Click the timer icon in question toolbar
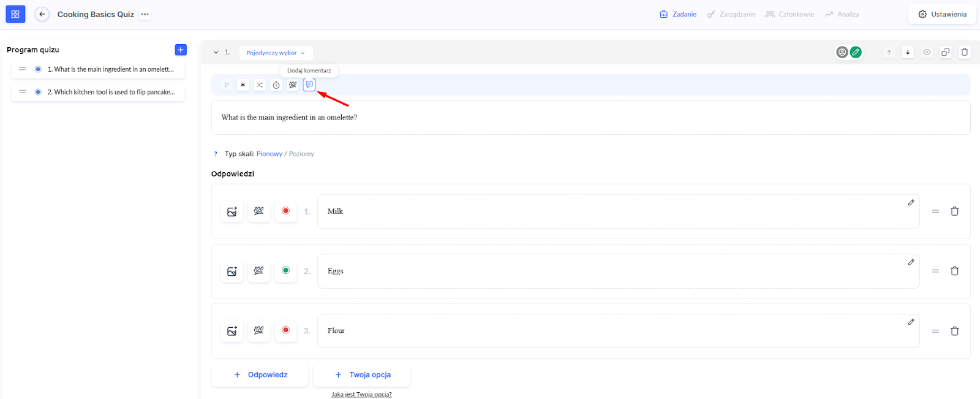Screen dimensions: 980x399 click(276, 85)
